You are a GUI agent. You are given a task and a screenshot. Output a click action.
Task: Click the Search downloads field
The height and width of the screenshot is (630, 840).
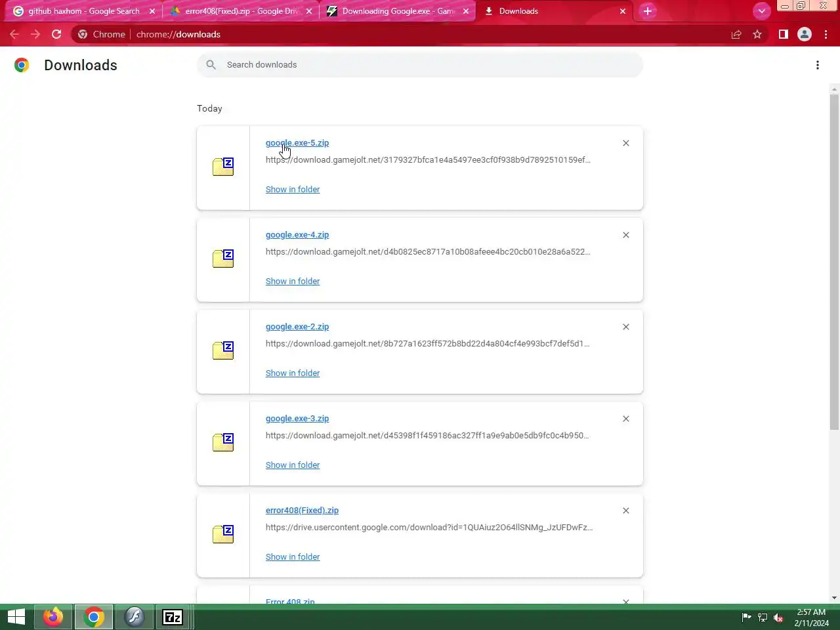tap(420, 64)
